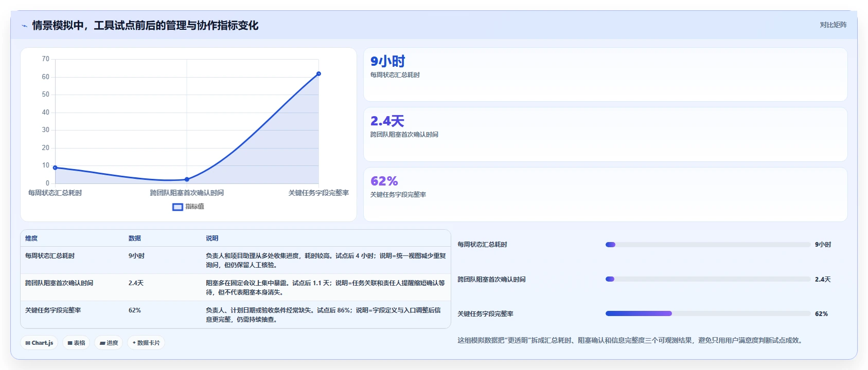868x370 pixels.
Task: Select table cell 9小时
Action: click(136, 256)
